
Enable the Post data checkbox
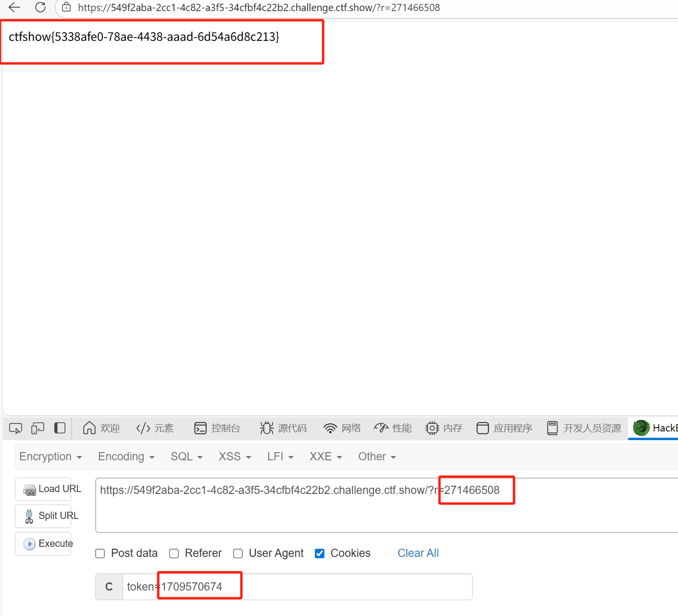(x=100, y=554)
